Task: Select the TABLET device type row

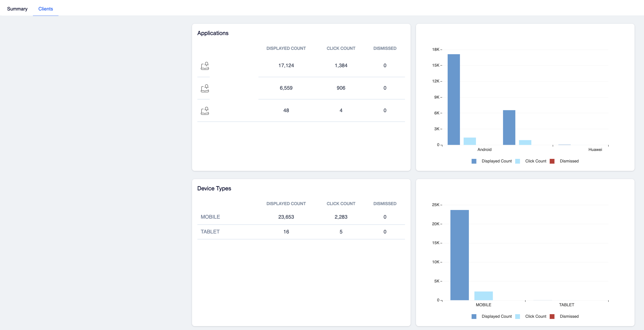Action: coord(301,232)
